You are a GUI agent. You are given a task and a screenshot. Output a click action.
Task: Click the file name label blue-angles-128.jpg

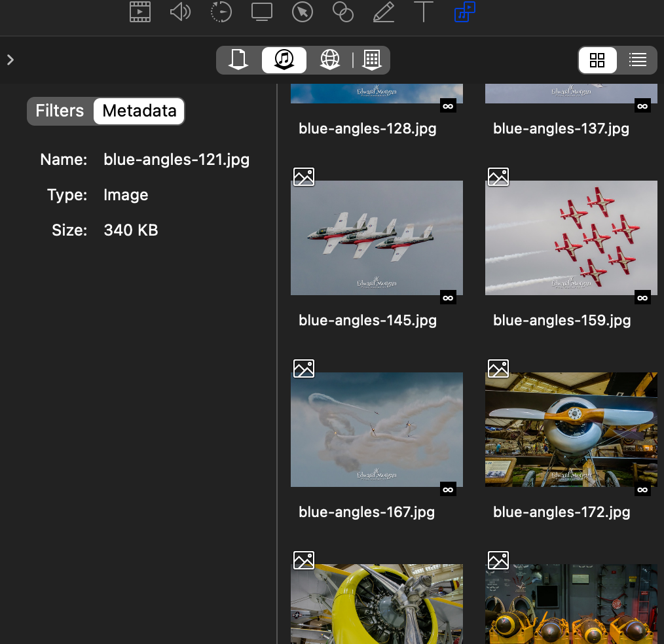click(x=367, y=129)
